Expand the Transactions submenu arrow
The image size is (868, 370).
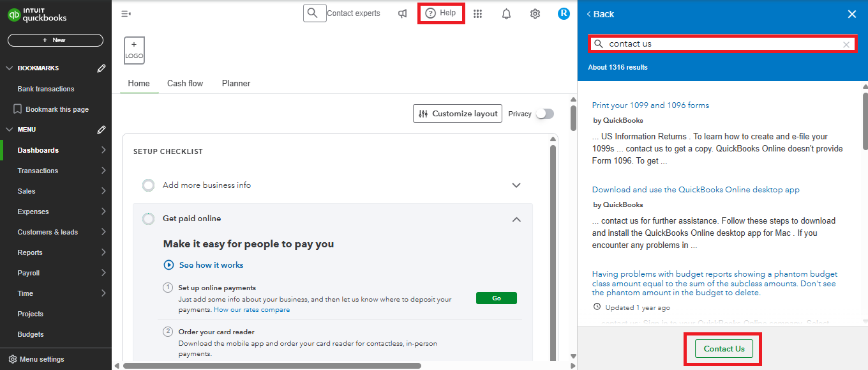[103, 171]
